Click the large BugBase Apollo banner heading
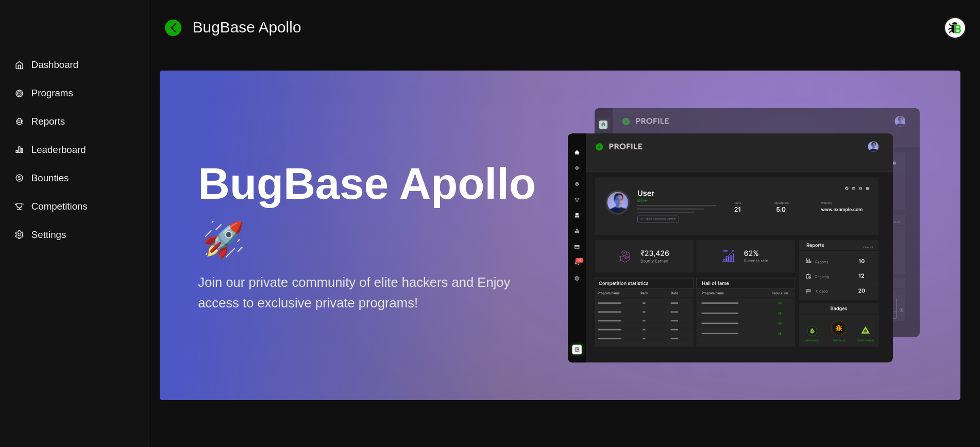This screenshot has height=447, width=980. click(366, 184)
